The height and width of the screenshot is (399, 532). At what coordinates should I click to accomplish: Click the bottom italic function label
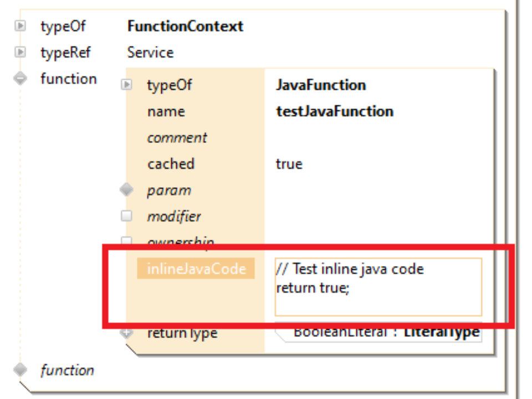tap(67, 370)
